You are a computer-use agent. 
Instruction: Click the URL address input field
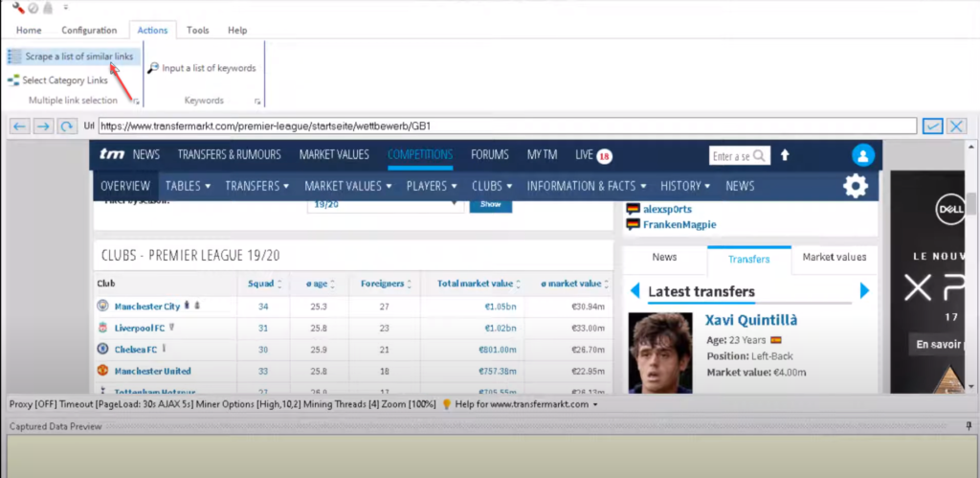click(507, 125)
